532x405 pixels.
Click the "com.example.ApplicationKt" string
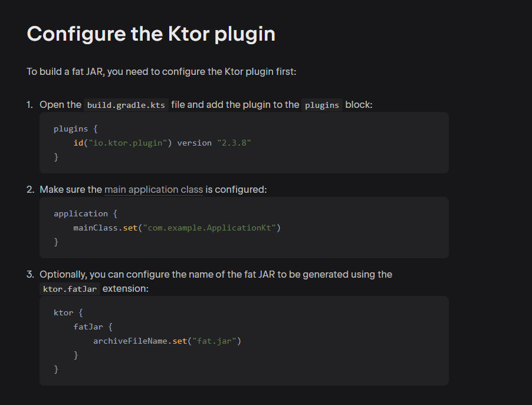pos(208,228)
